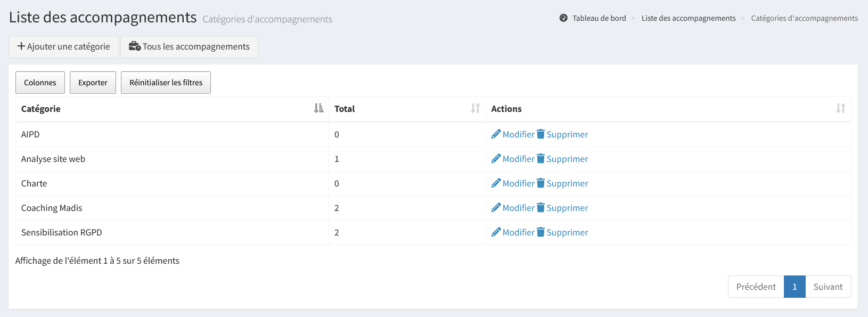The height and width of the screenshot is (317, 868).
Task: Click the Catégorie column header
Action: (172, 109)
